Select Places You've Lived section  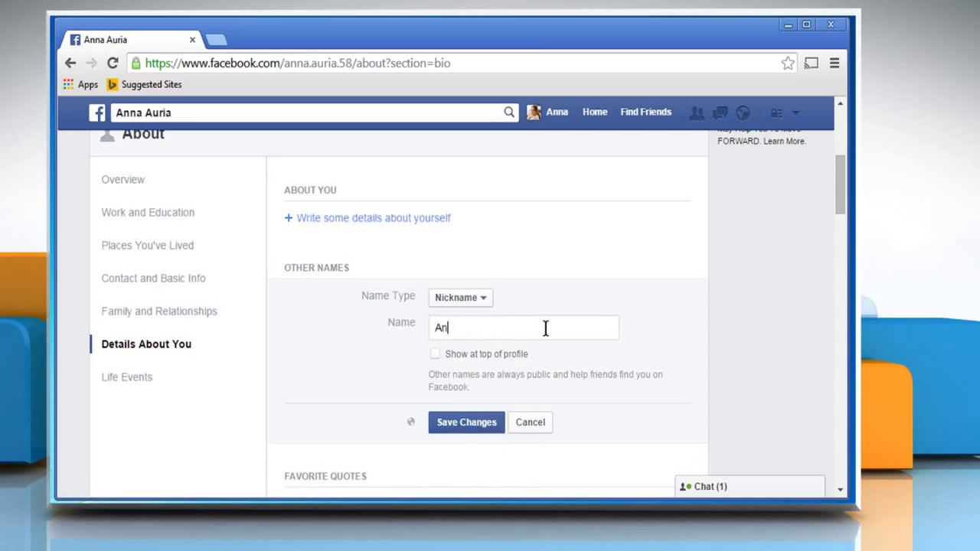pyautogui.click(x=148, y=246)
